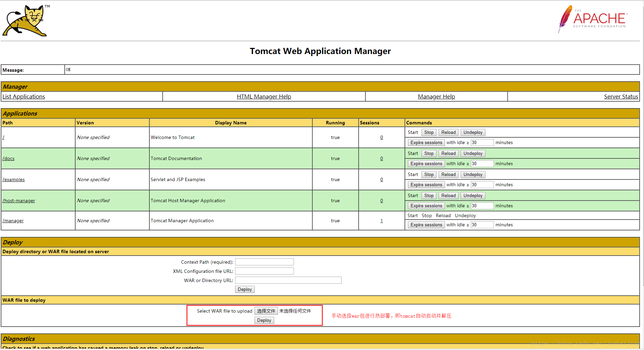Click Deploy under Select WAR file upload

pyautogui.click(x=264, y=320)
